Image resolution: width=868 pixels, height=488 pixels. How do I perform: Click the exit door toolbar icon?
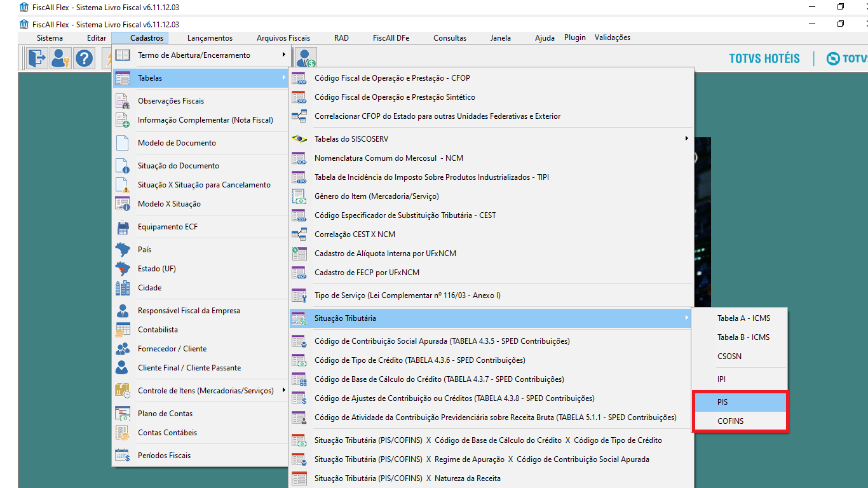click(x=37, y=58)
